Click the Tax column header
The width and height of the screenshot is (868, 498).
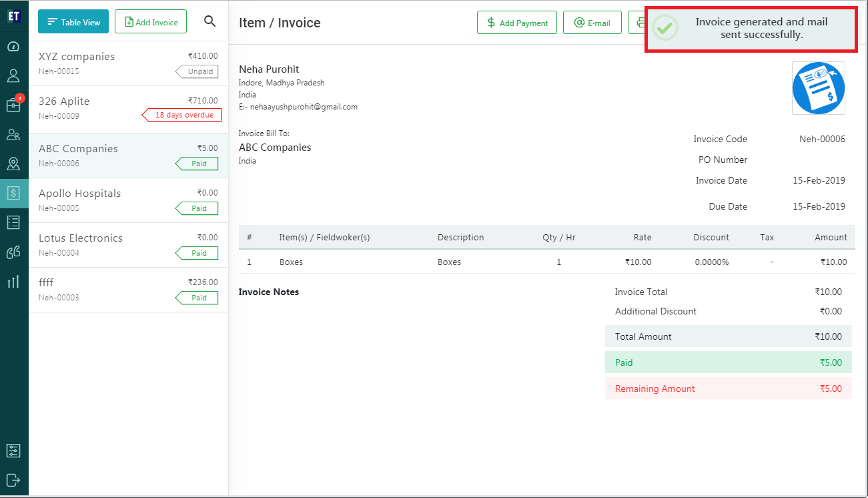click(767, 238)
